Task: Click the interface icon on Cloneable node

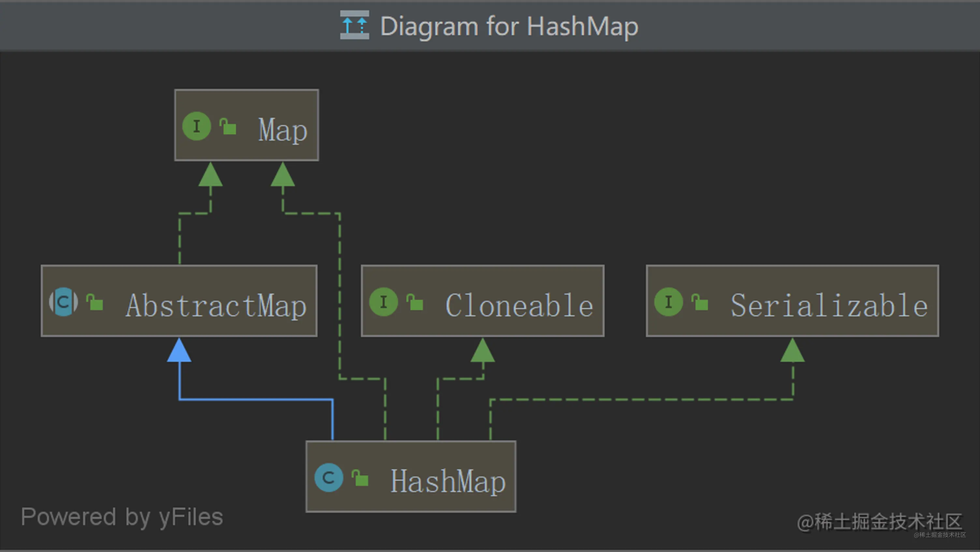Action: (383, 302)
